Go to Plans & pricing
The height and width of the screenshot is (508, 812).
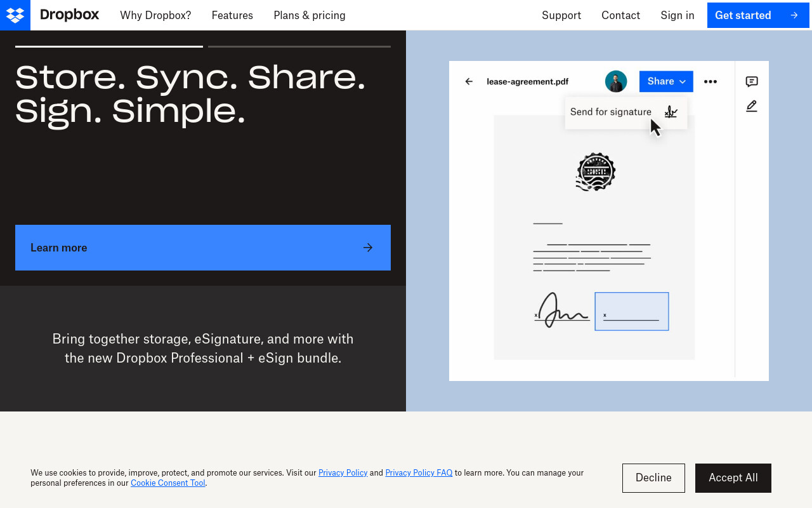310,15
